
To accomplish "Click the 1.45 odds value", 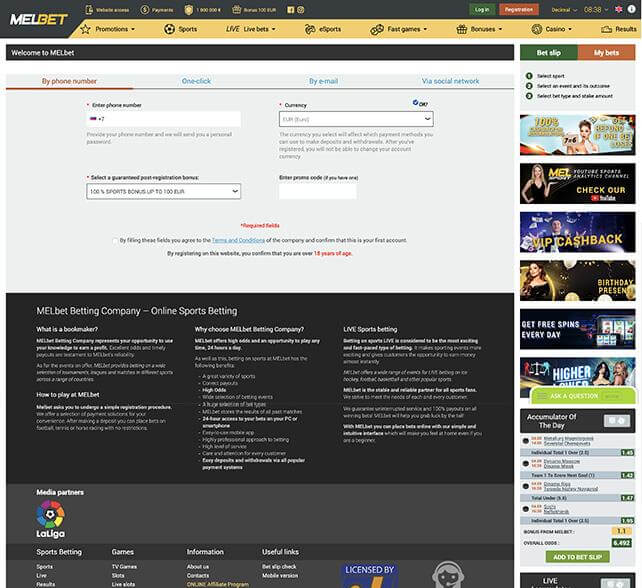I will tap(627, 452).
